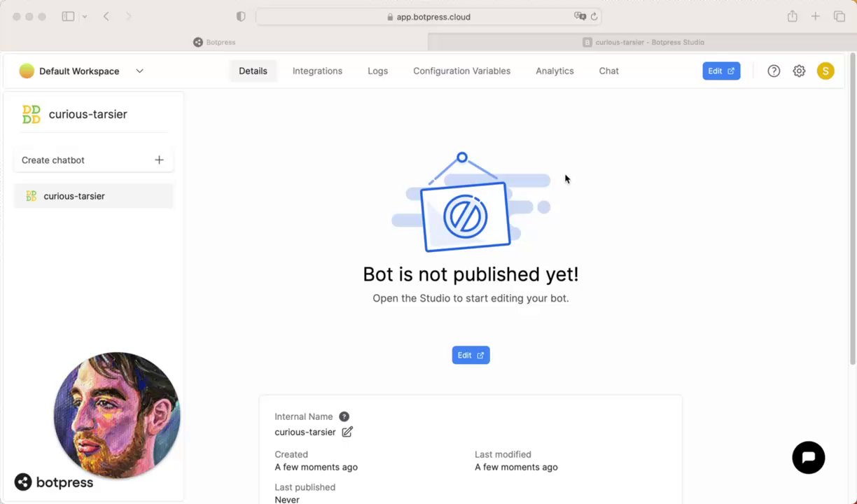
Task: Go forward with Safari forward arrow
Action: [128, 16]
